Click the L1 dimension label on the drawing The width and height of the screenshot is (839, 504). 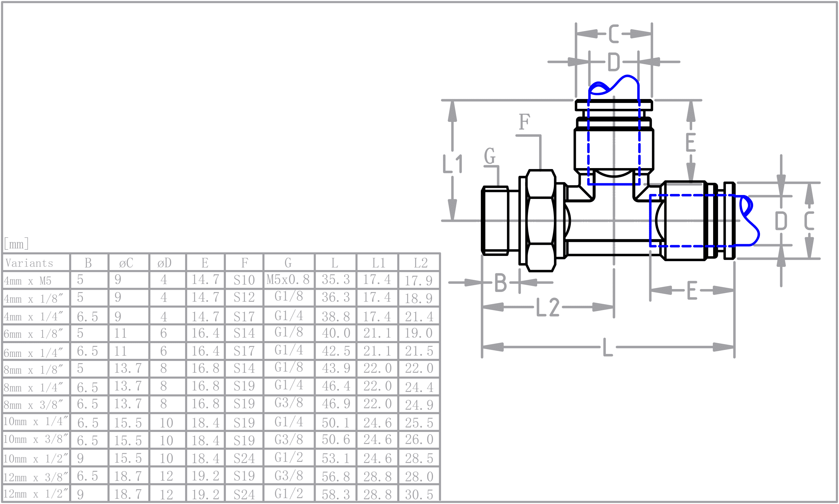[x=453, y=164]
